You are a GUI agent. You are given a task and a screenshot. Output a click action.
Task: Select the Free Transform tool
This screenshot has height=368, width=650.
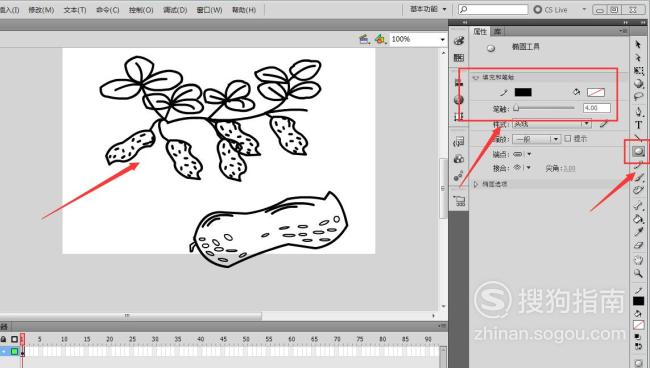(x=638, y=70)
